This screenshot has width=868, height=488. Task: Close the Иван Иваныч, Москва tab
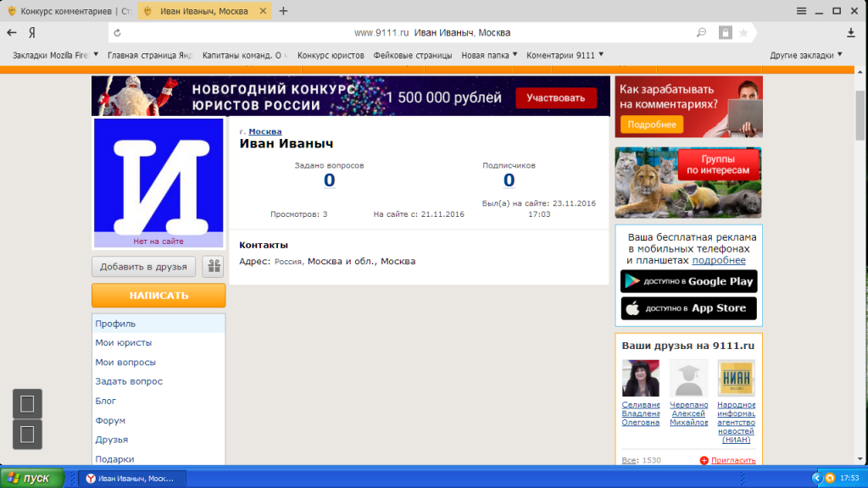263,11
